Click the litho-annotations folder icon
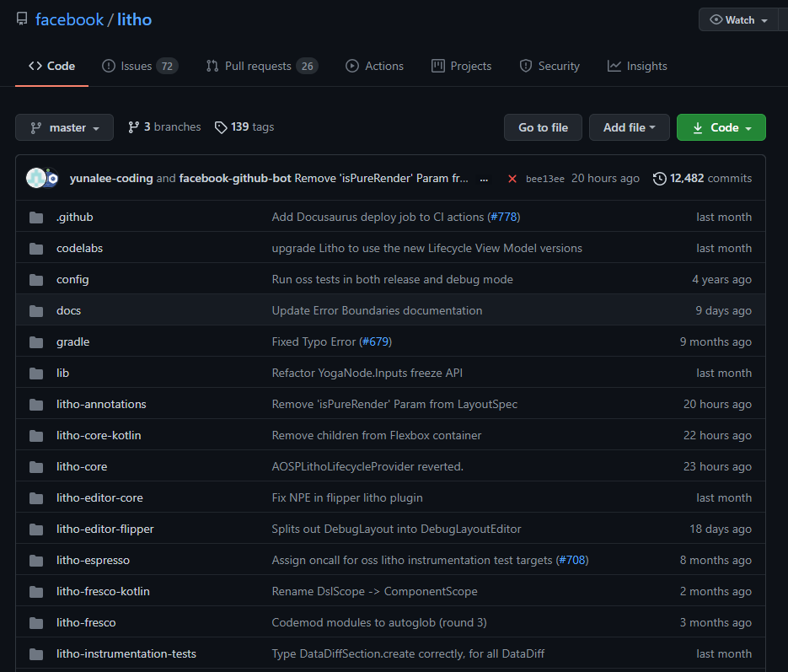 36,404
